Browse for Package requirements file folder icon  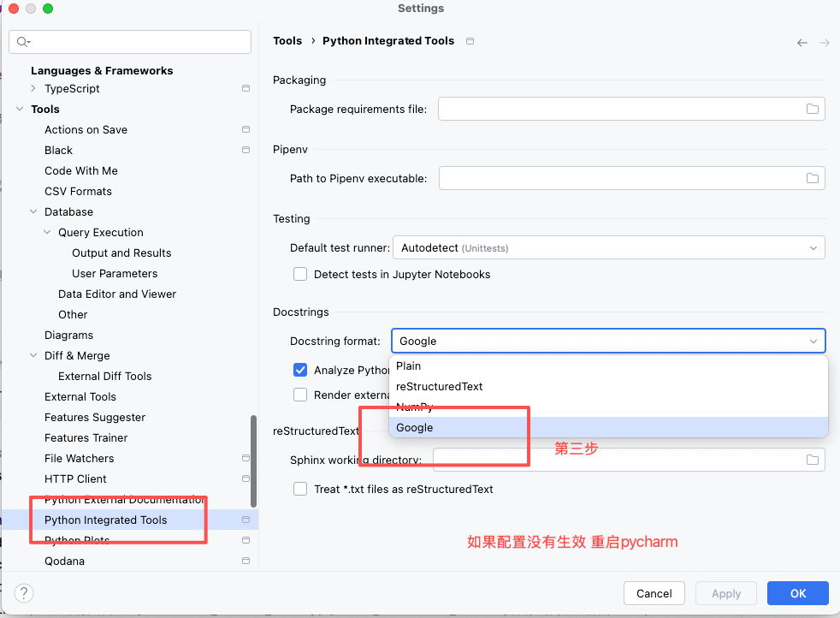(813, 109)
